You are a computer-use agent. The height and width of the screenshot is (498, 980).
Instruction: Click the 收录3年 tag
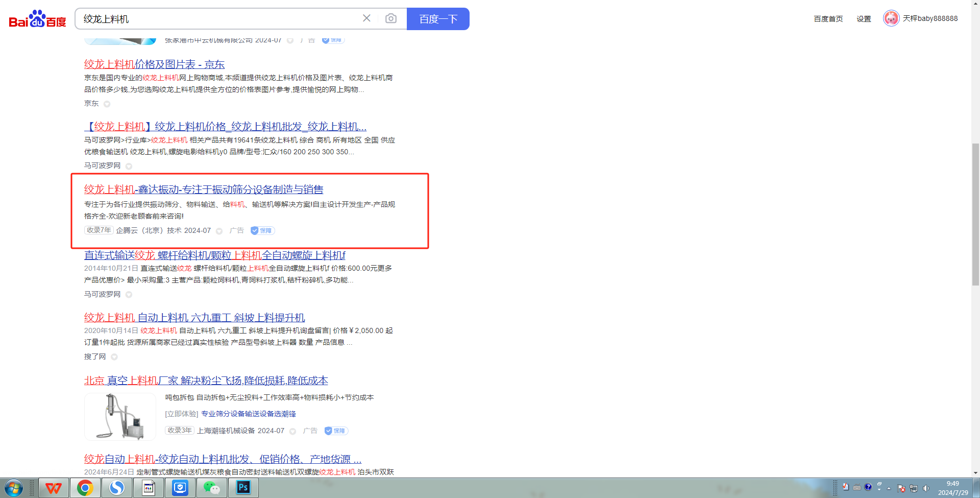pos(180,431)
